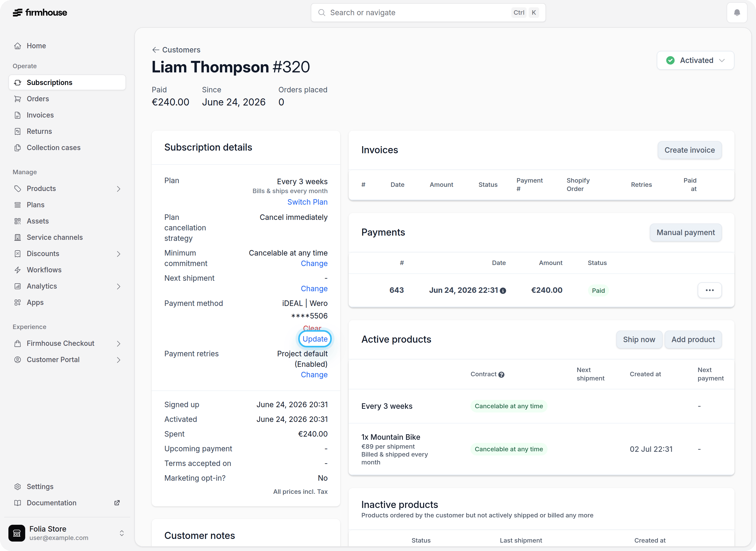756x551 pixels.
Task: Click the Subscriptions refresh icon
Action: coord(18,83)
